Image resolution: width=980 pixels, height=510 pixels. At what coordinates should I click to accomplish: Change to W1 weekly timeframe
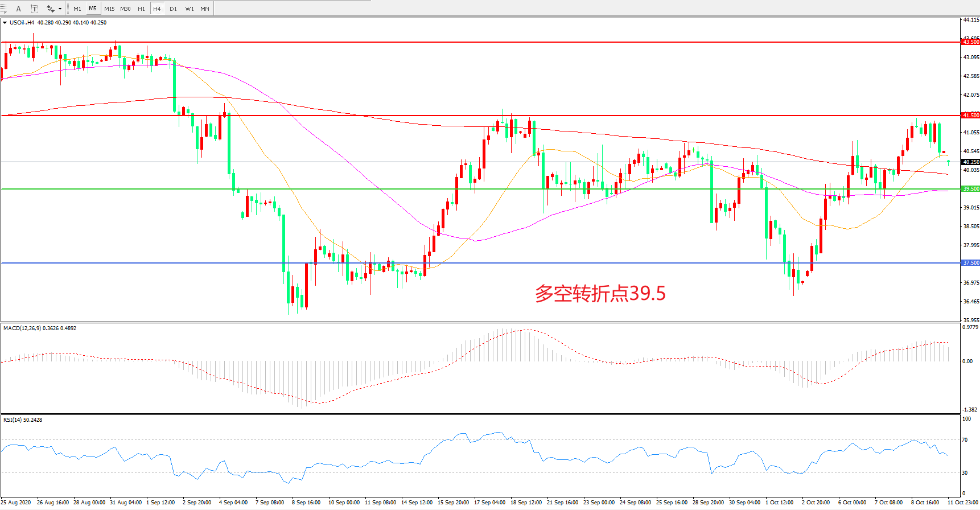pyautogui.click(x=189, y=9)
